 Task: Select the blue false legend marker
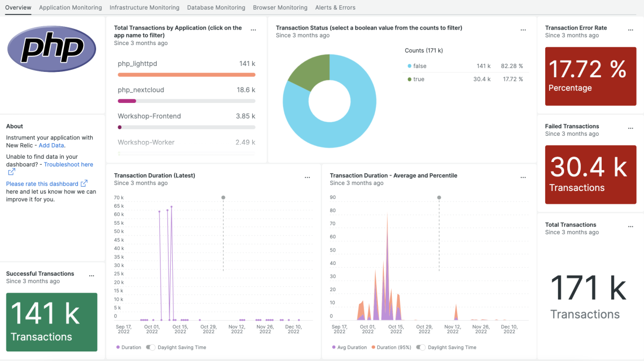pos(409,66)
